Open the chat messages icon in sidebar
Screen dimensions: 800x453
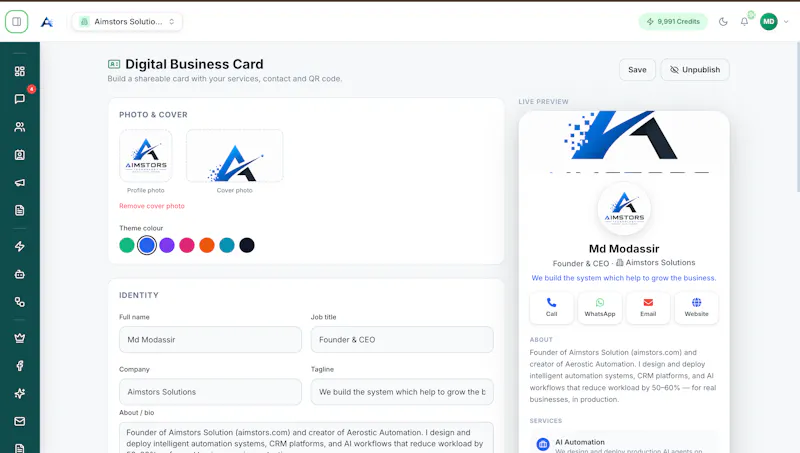click(19, 98)
